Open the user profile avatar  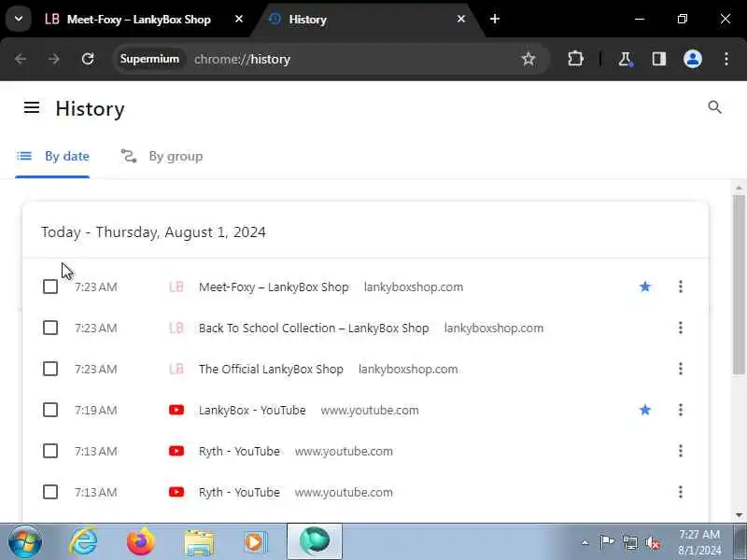(x=692, y=59)
